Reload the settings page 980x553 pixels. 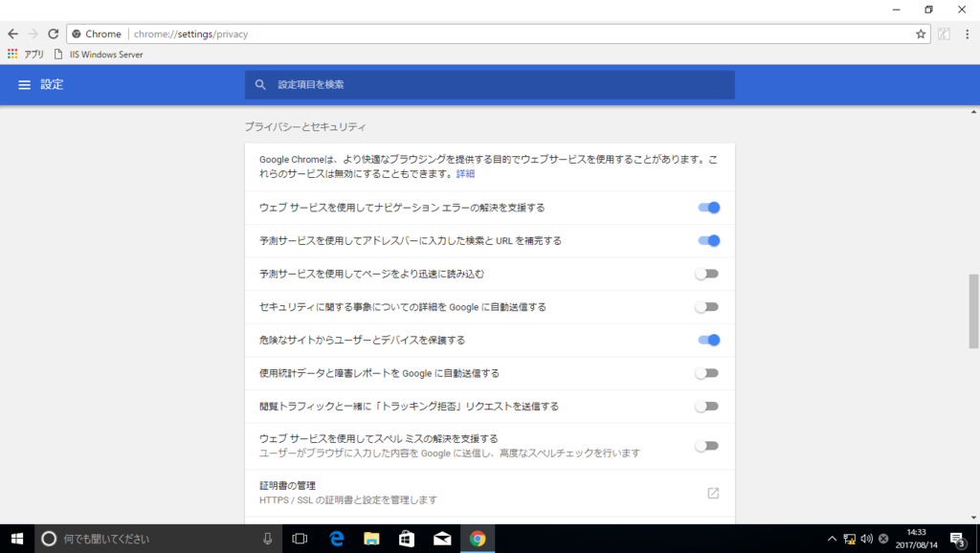click(52, 33)
